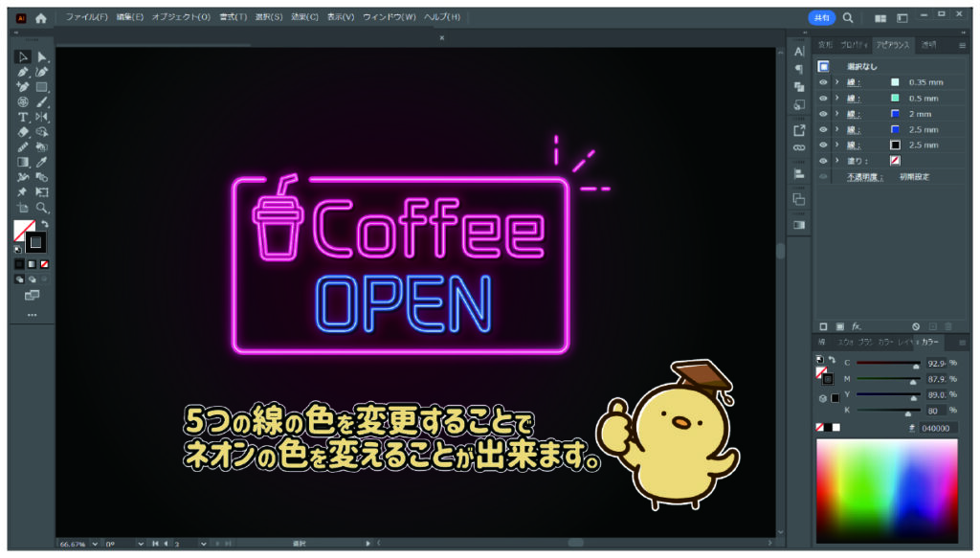
Task: Pick a color from the spectrum ramp
Action: tap(887, 490)
